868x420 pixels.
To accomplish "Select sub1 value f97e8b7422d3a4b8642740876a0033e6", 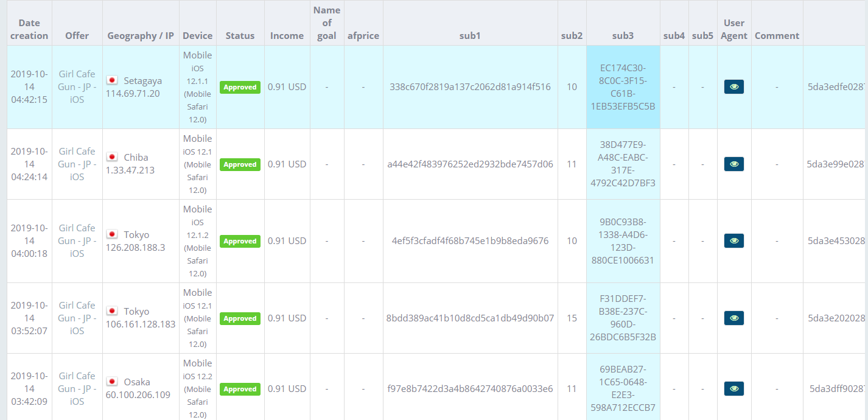I will coord(470,389).
